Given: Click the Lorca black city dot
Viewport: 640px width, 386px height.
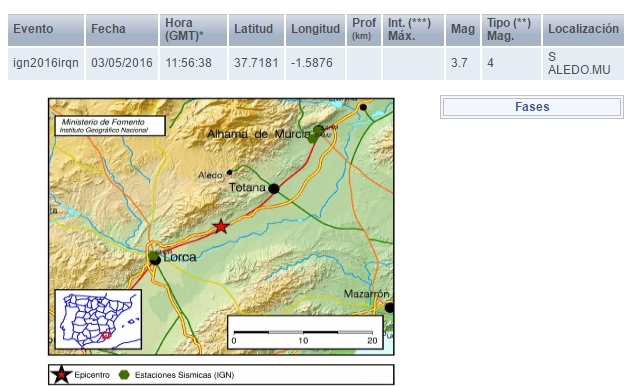Looking at the screenshot, I should [156, 260].
